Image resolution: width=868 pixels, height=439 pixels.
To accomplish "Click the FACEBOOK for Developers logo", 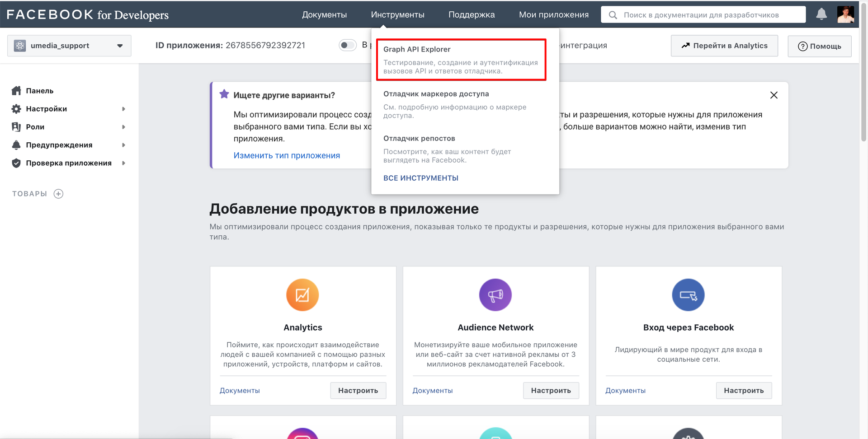I will pyautogui.click(x=87, y=14).
